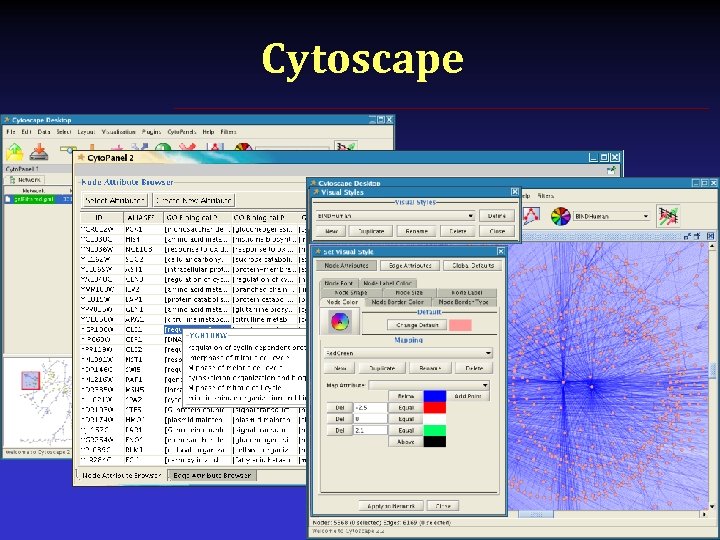The height and width of the screenshot is (540, 720).
Task: Open the Layout menu in back window
Action: [x=86, y=132]
